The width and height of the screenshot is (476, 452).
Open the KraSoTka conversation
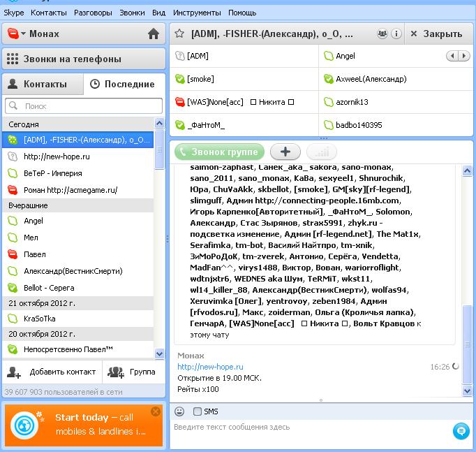click(x=78, y=319)
